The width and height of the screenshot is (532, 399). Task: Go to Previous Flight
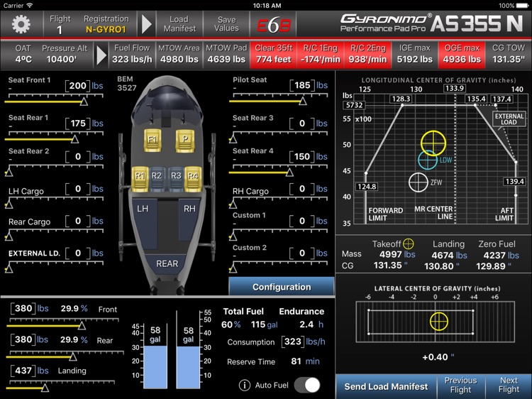pos(461,385)
